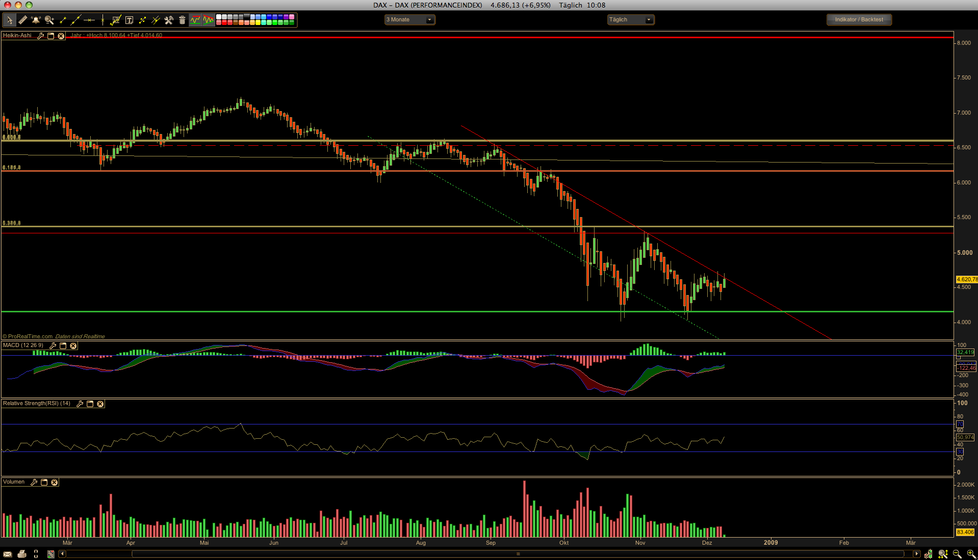The width and height of the screenshot is (978, 560).
Task: Pick the dark green swatch at the palette end
Action: point(292,22)
